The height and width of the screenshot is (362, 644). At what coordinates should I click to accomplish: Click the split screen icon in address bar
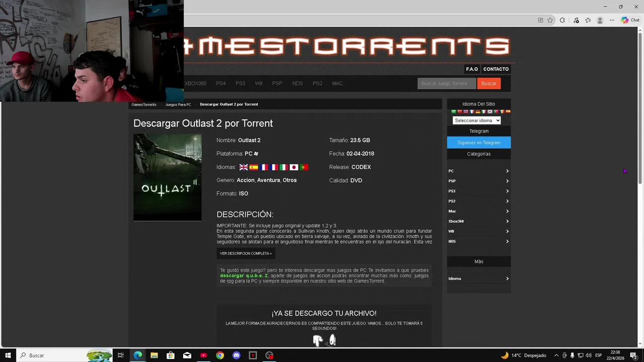point(540,20)
